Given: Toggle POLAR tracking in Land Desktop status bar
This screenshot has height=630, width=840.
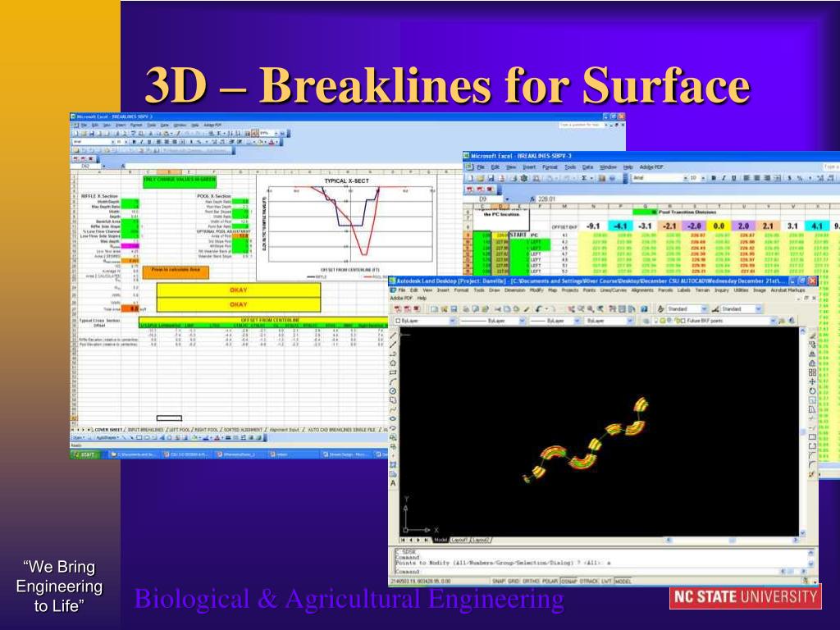Looking at the screenshot, I should (x=550, y=581).
